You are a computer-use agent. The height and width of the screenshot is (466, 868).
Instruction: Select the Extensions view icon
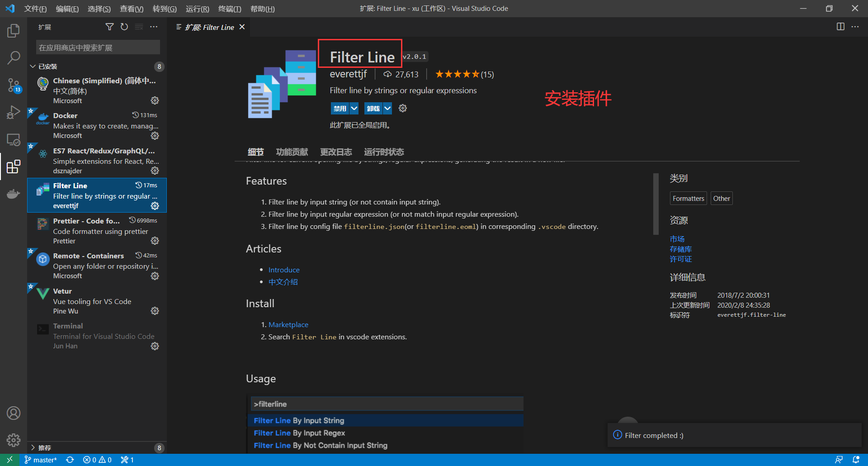14,166
